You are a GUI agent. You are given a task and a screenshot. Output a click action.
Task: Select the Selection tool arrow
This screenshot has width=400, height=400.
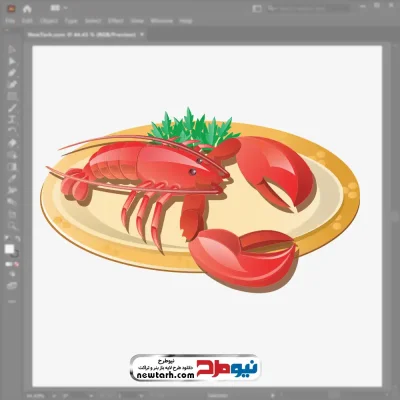(12, 49)
